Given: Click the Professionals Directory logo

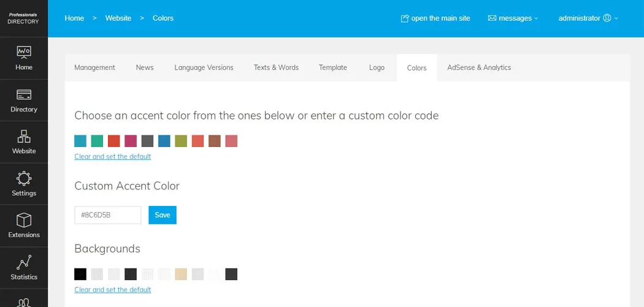Looking at the screenshot, I should coord(23,18).
